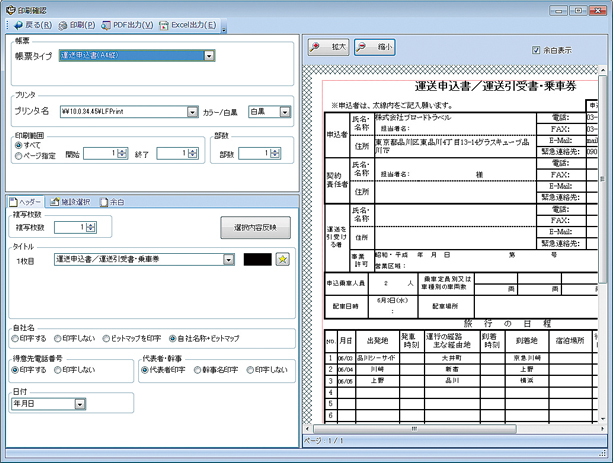Click the black title color swatch
613x463 pixels.
(x=257, y=260)
